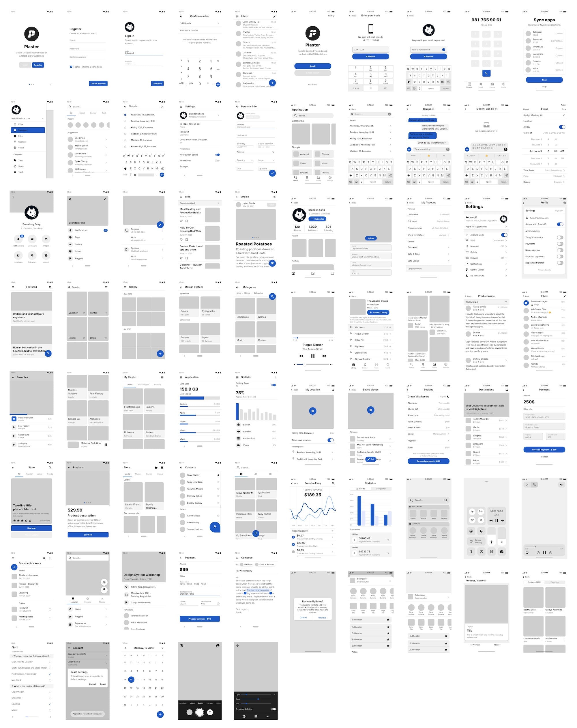Click the map location pin icon

coord(313,412)
